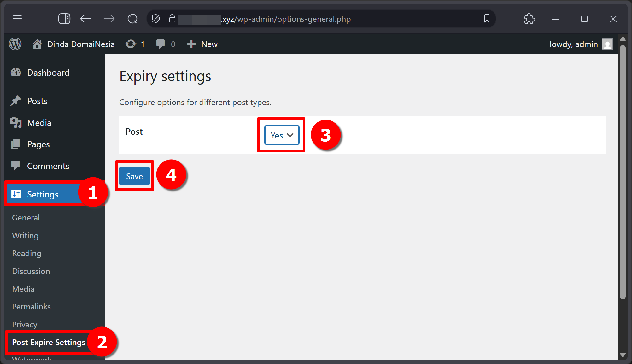Viewport: 632px width, 364px height.
Task: Click the Posts pushpin icon
Action: 16,101
